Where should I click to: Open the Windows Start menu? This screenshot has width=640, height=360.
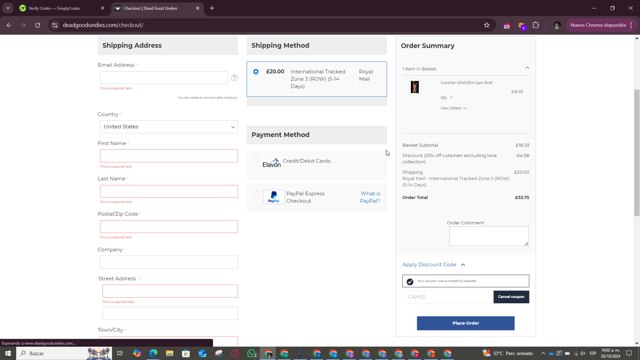8,353
